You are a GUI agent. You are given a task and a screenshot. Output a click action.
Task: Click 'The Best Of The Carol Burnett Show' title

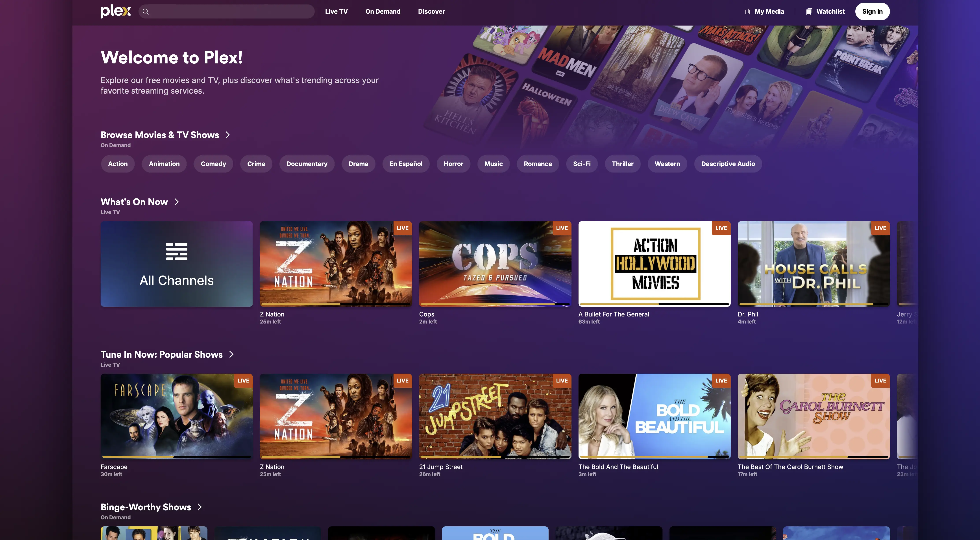pos(790,467)
